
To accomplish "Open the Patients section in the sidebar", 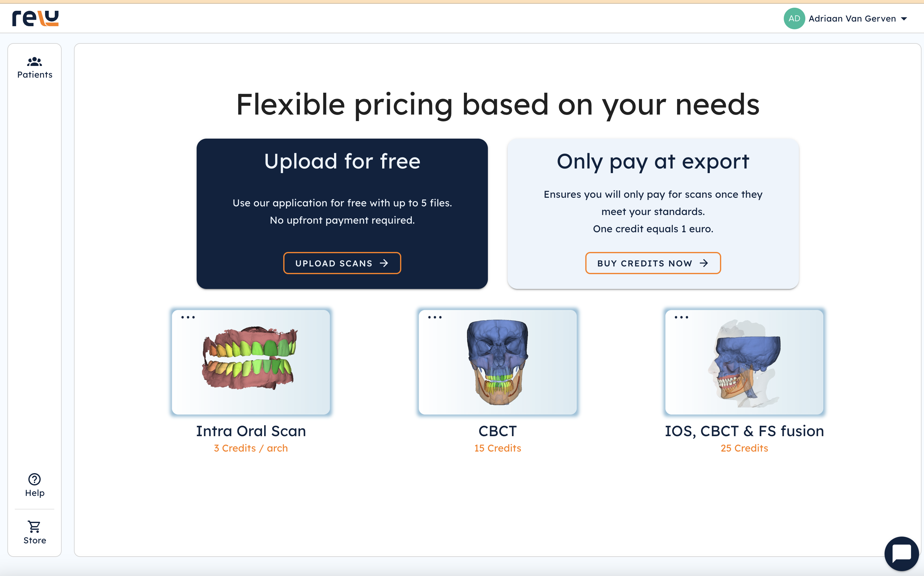I will coord(35,68).
